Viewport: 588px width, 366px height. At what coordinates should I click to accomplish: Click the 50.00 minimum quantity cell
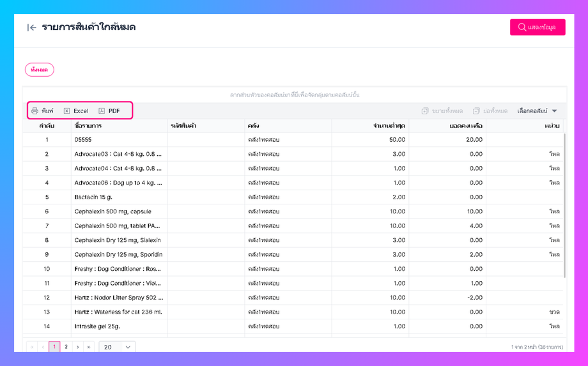[x=370, y=140]
